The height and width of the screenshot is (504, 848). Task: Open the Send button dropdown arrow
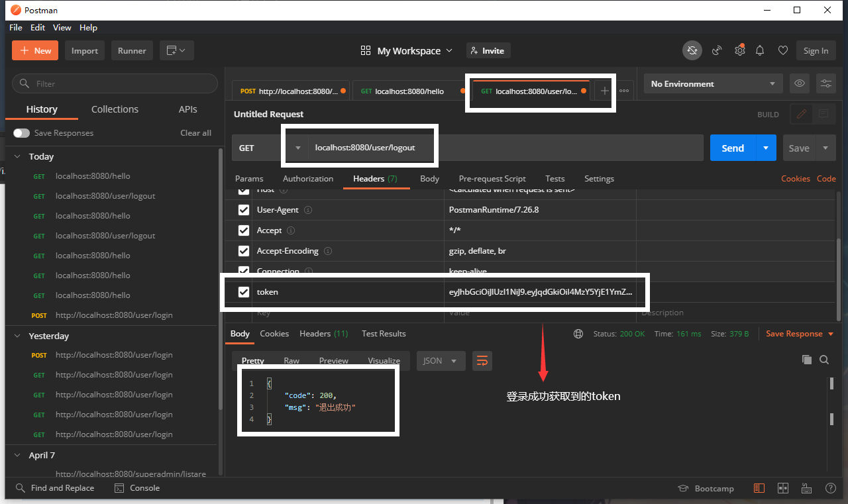pyautogui.click(x=766, y=148)
